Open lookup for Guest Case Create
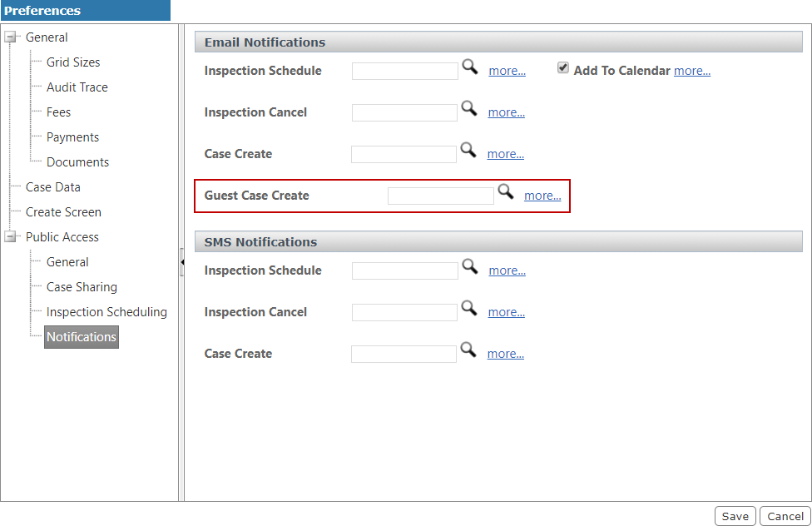This screenshot has height=526, width=812. (505, 192)
